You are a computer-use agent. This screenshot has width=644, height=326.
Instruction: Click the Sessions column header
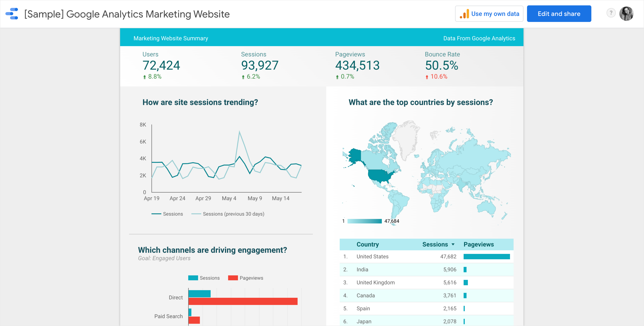click(x=435, y=245)
